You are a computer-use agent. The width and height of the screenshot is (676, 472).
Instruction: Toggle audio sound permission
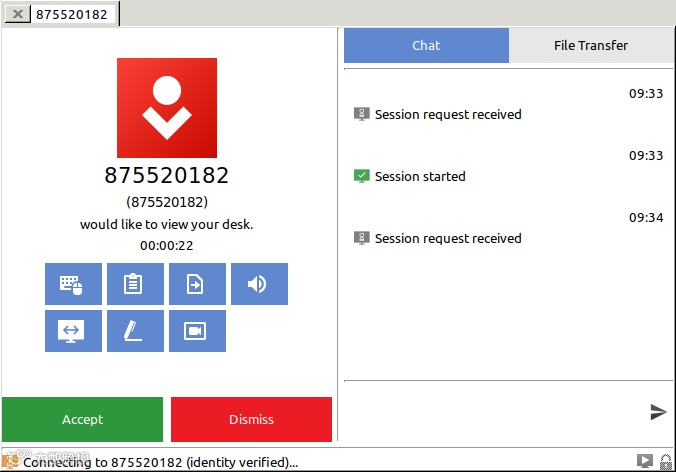point(260,284)
